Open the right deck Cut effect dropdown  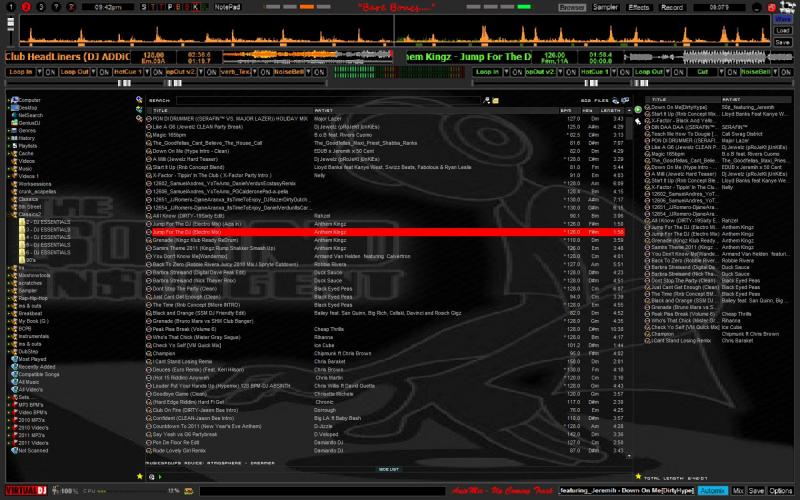(722, 72)
